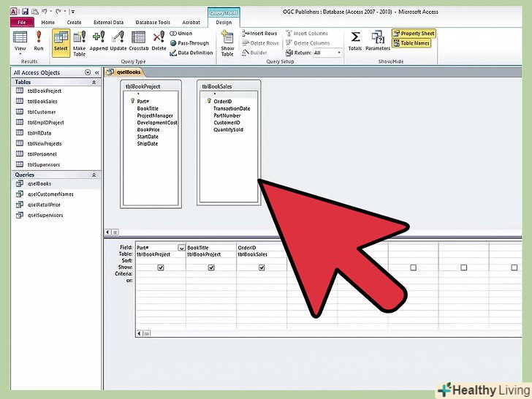Uncheck Show for the Part# column

pos(161,267)
